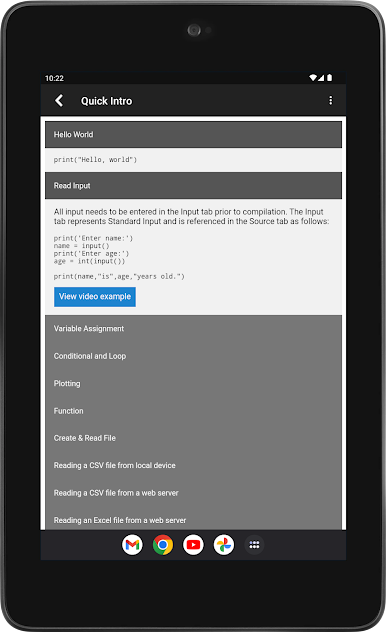
Task: Collapse the Read Input section
Action: coord(193,185)
